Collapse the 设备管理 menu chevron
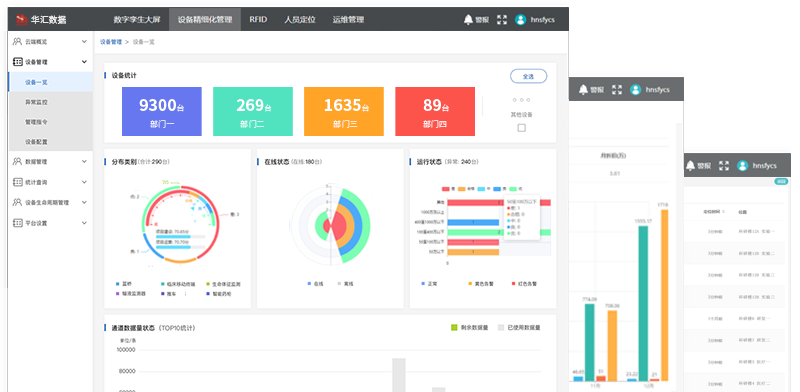This screenshot has height=392, width=800. tap(84, 62)
